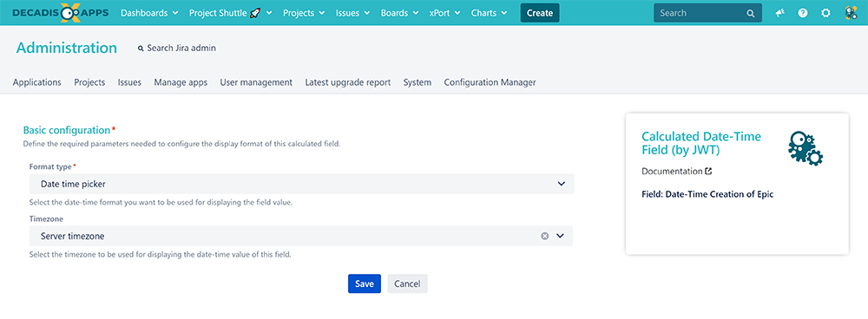This screenshot has width=868, height=319.
Task: Open the settings gear icon
Action: pos(825,13)
